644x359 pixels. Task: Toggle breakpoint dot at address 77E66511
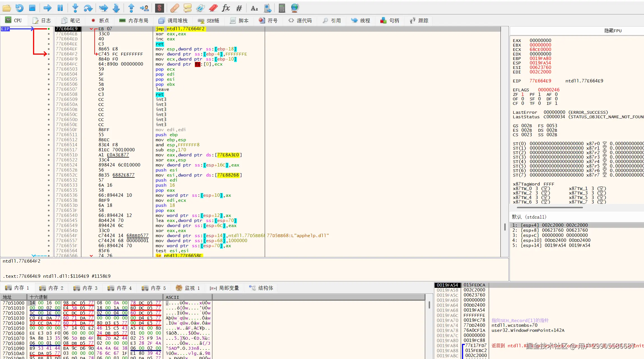tap(49, 135)
